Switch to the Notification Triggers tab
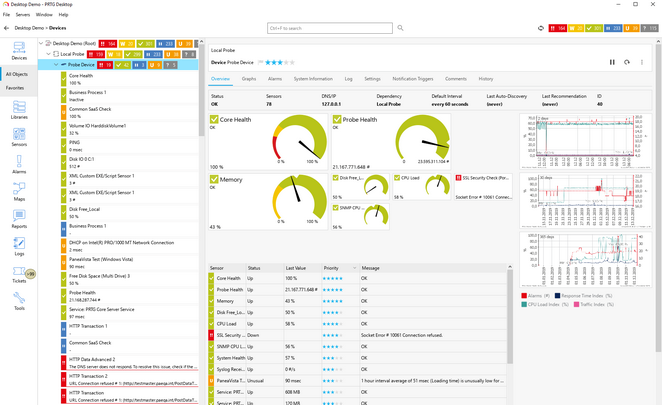Image resolution: width=662 pixels, height=405 pixels. (413, 79)
